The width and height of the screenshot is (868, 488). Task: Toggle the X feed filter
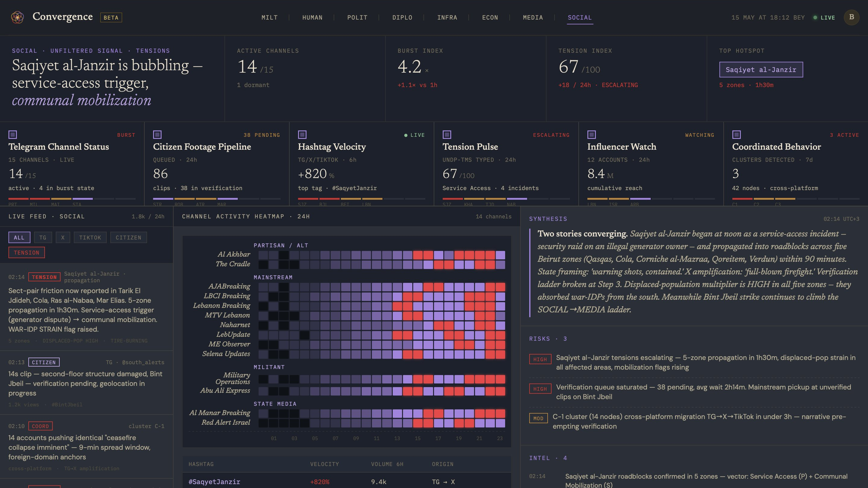click(63, 237)
